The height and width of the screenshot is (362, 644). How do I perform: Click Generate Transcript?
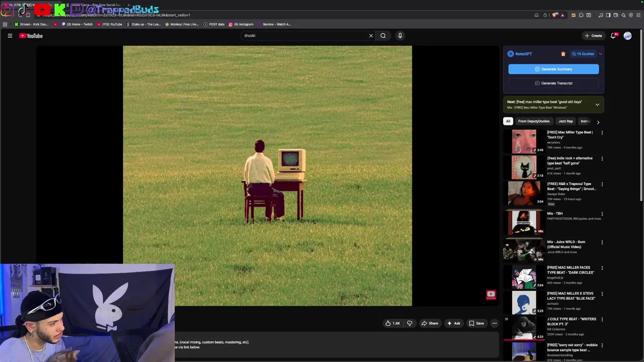[553, 83]
